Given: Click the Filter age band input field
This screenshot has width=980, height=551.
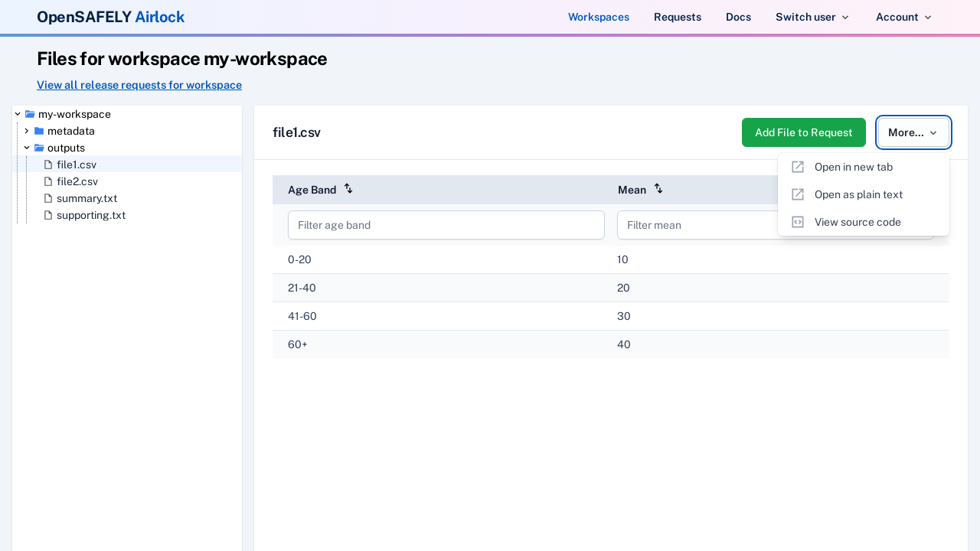Looking at the screenshot, I should [446, 225].
